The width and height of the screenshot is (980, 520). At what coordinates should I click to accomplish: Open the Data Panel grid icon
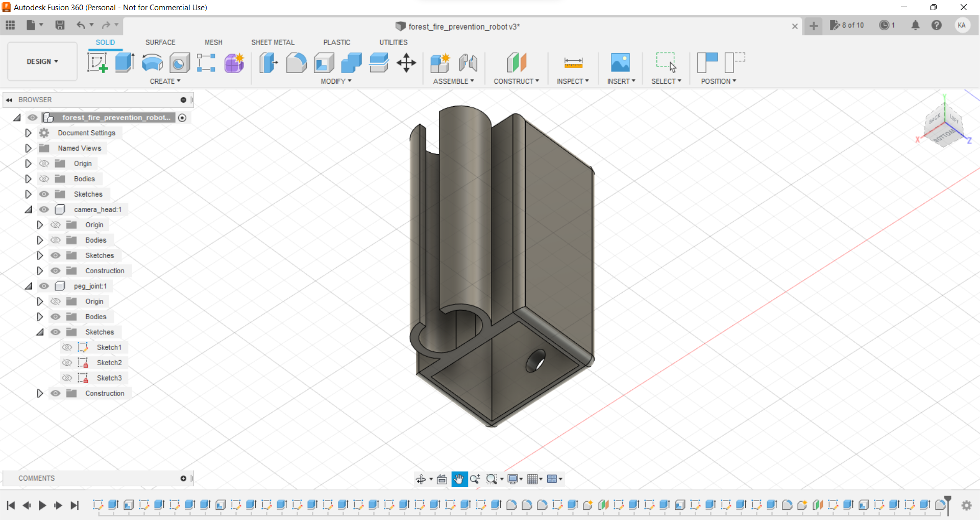(x=10, y=25)
